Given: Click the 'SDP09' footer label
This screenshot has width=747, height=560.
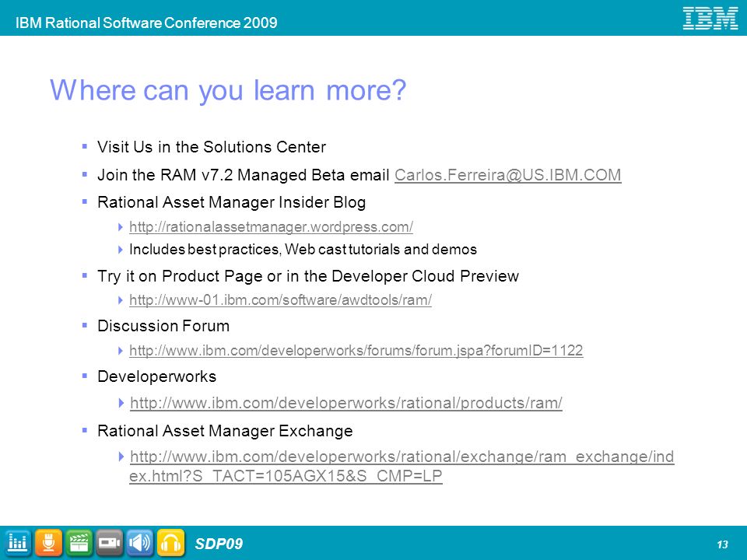Looking at the screenshot, I should point(219,544).
